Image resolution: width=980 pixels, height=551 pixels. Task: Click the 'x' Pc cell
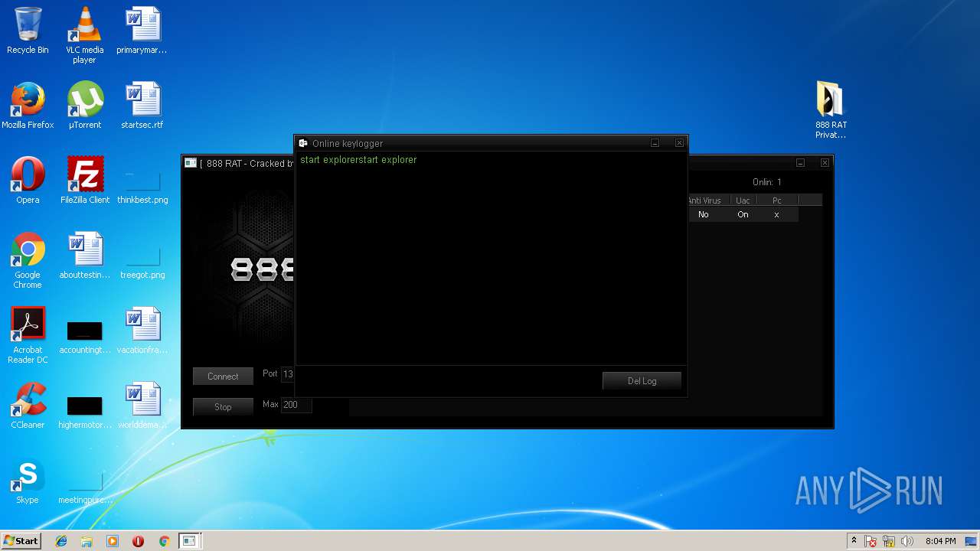pyautogui.click(x=776, y=215)
